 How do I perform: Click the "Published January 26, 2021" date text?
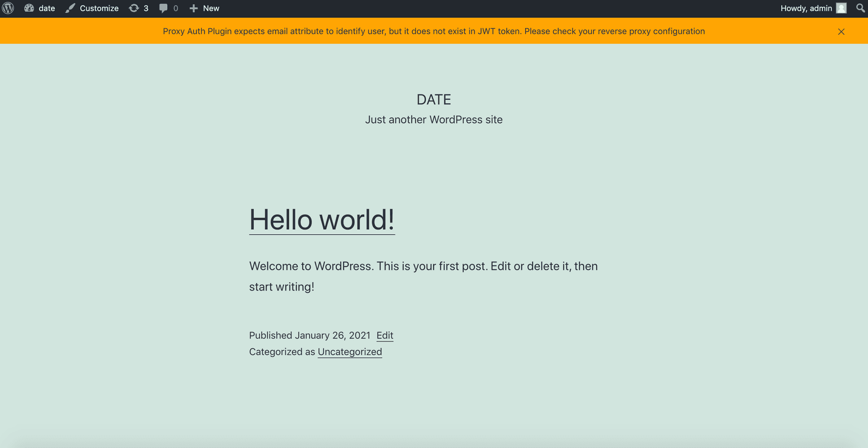coord(310,336)
